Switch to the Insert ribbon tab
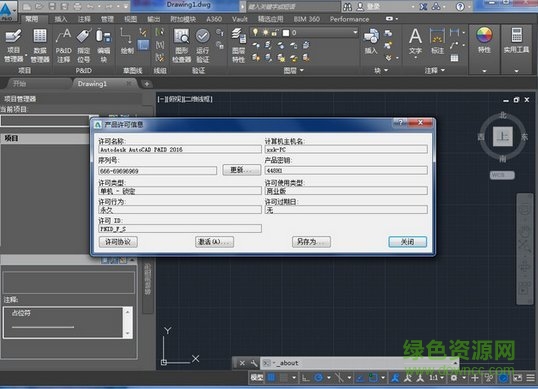 coord(60,19)
